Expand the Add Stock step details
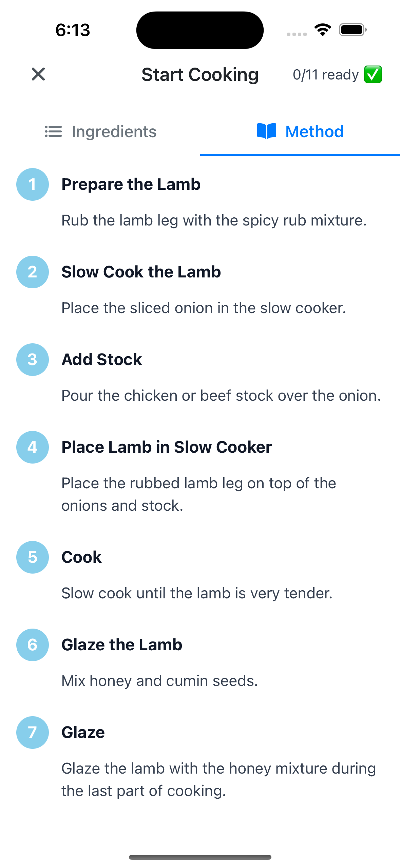 point(102,359)
